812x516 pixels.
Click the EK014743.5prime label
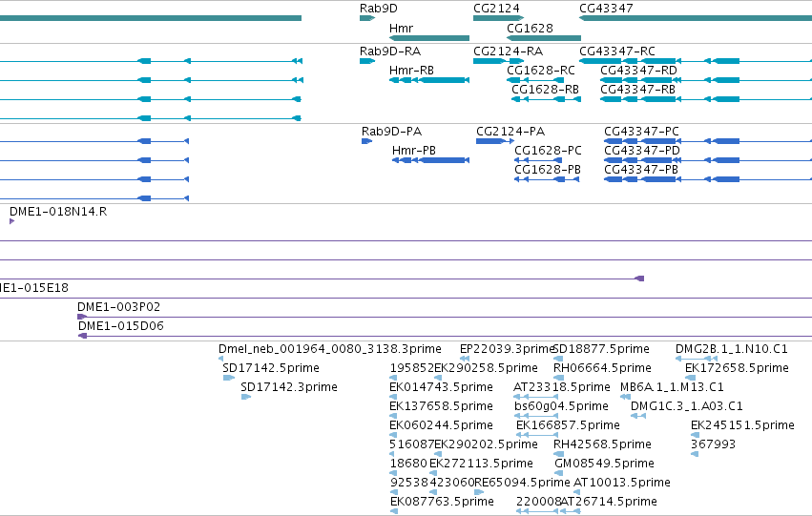click(441, 387)
